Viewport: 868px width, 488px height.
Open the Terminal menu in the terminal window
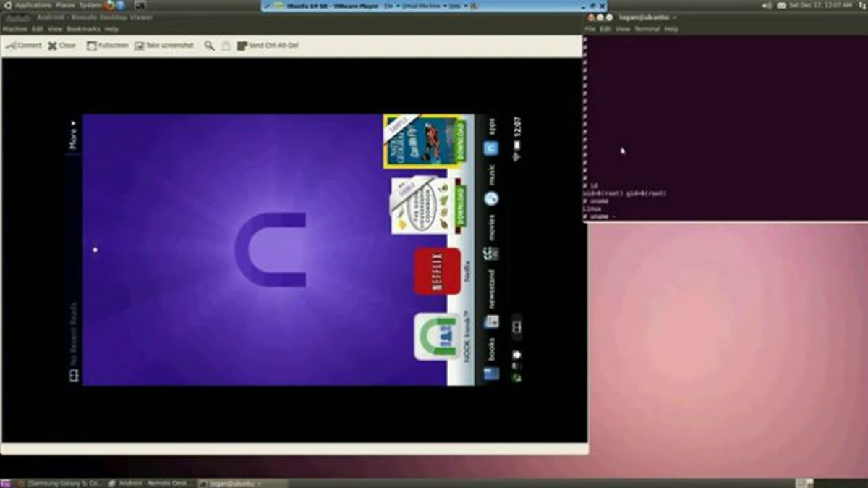pyautogui.click(x=646, y=28)
